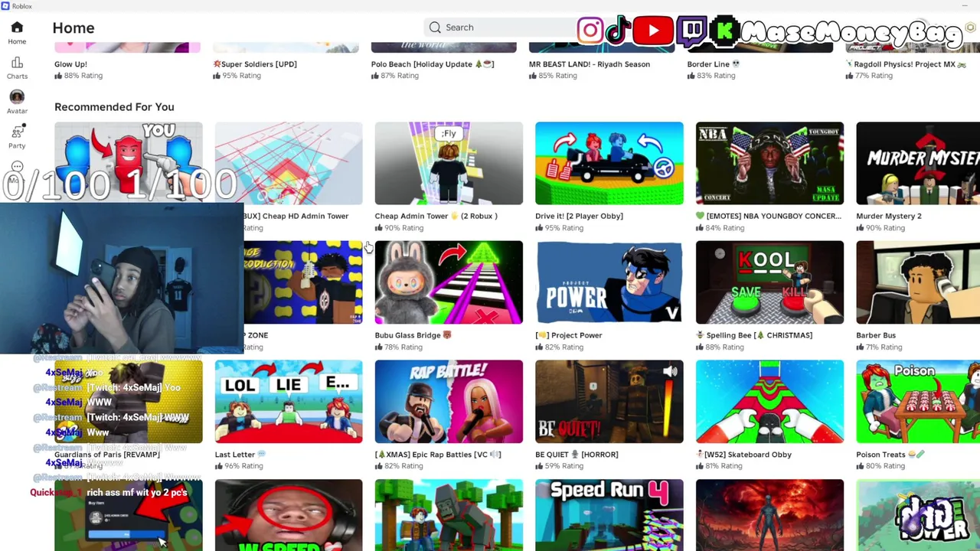Viewport: 980px width, 551px height.
Task: Click thumbs-up icon under Skateboard Obby
Action: (700, 466)
